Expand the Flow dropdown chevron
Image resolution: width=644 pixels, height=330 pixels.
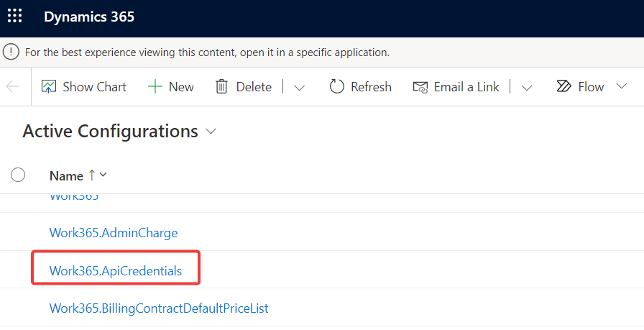tap(622, 86)
